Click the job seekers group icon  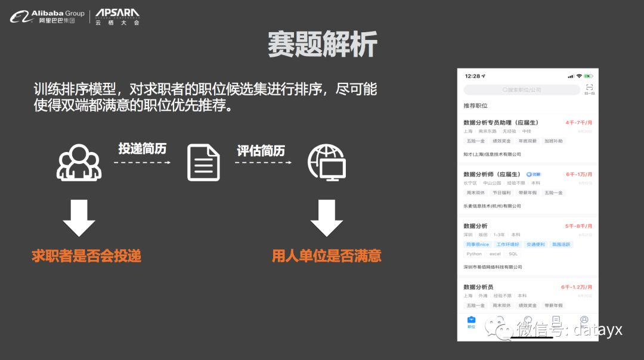(x=79, y=163)
